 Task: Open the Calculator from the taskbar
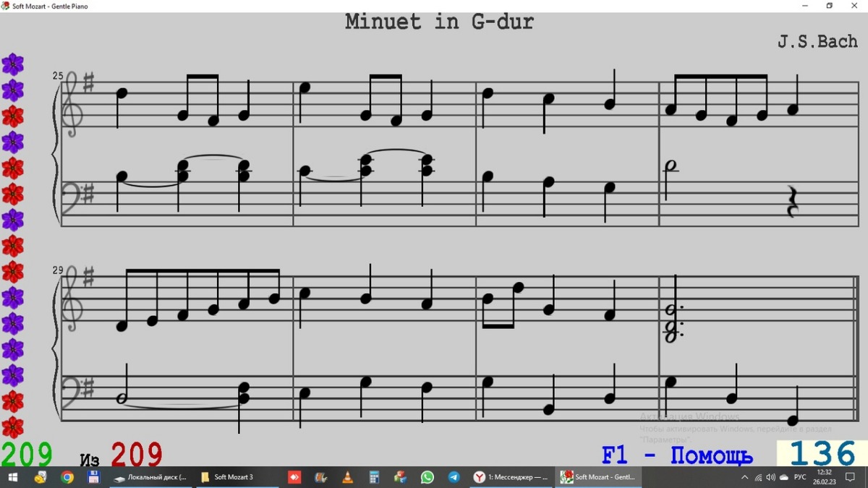pyautogui.click(x=374, y=477)
